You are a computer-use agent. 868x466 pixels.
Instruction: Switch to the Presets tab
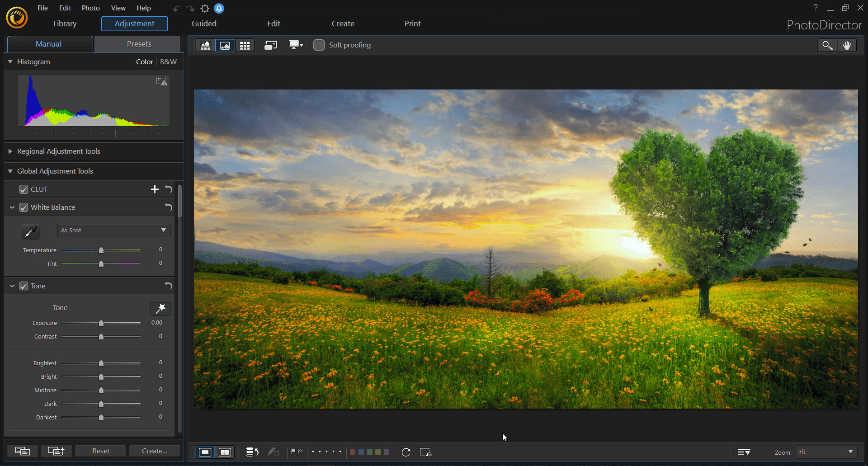139,44
